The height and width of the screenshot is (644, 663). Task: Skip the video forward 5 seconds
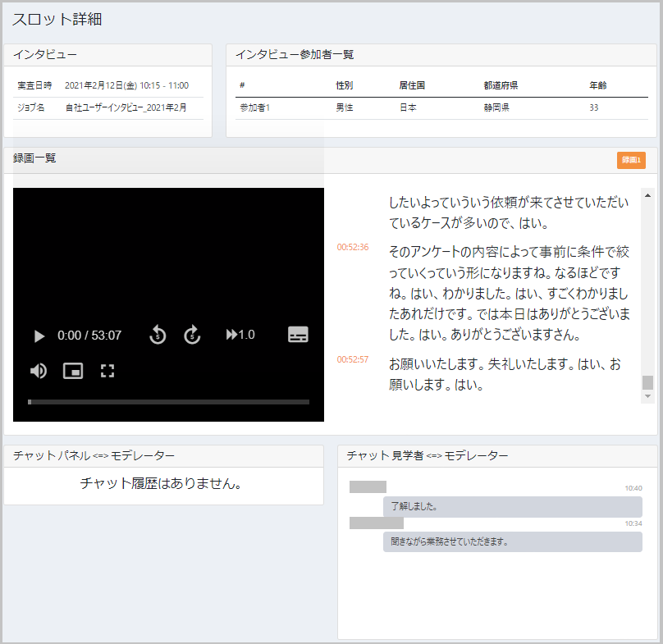point(192,335)
